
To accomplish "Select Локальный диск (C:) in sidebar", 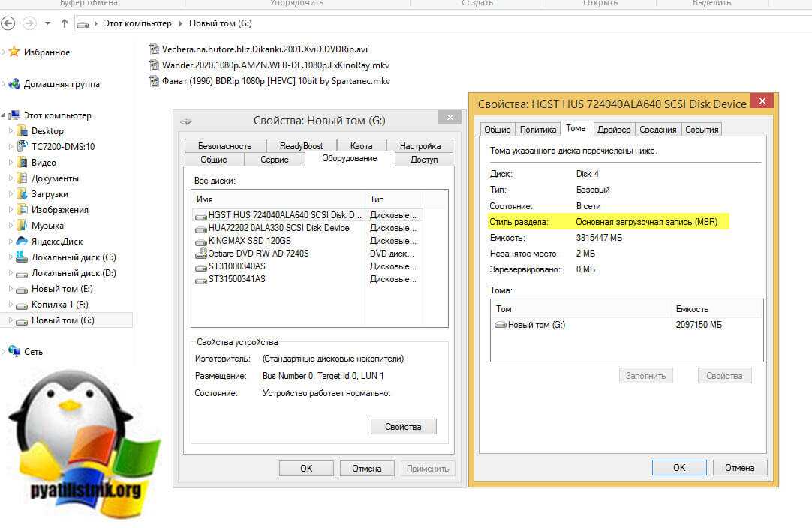I will pos(73,257).
